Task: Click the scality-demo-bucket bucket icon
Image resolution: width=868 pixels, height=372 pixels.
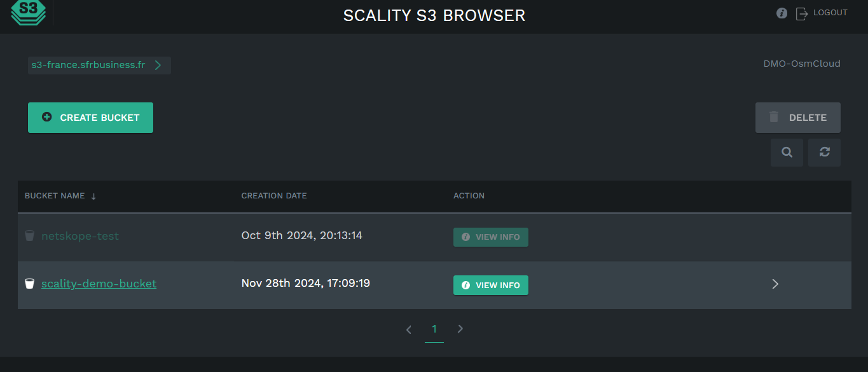Action: tap(30, 284)
